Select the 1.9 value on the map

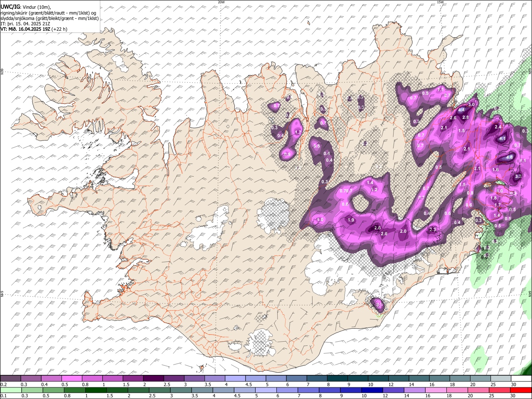pyautogui.click(x=351, y=220)
